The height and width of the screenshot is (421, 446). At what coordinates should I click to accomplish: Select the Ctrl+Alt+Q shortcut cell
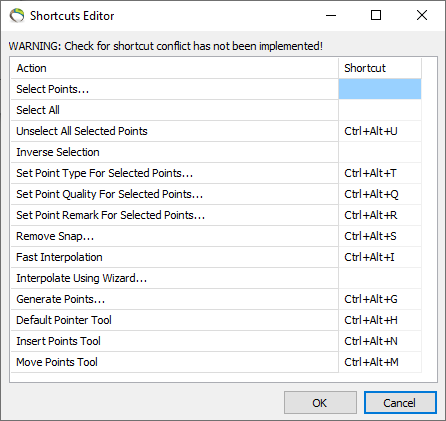coord(380,194)
